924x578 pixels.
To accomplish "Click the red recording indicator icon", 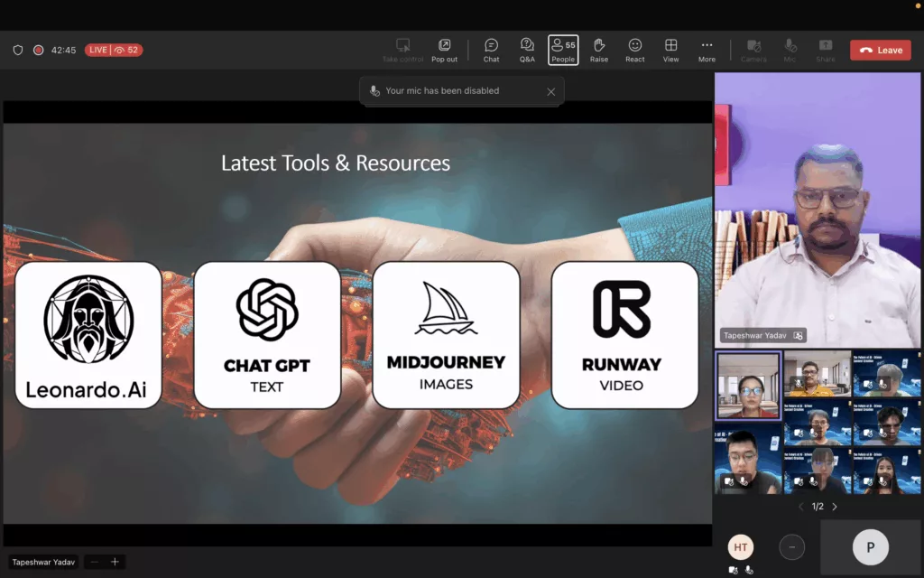I will point(38,51).
